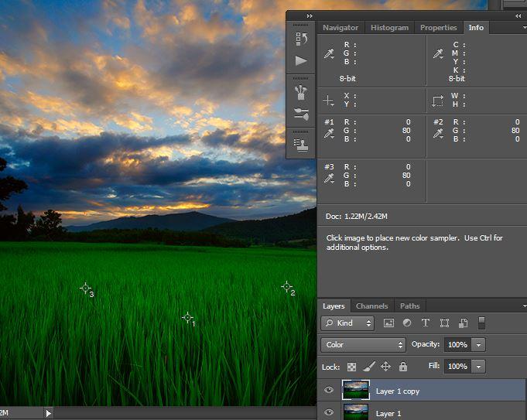The width and height of the screenshot is (527, 420).
Task: Open the Color blend mode dropdown
Action: coord(363,345)
